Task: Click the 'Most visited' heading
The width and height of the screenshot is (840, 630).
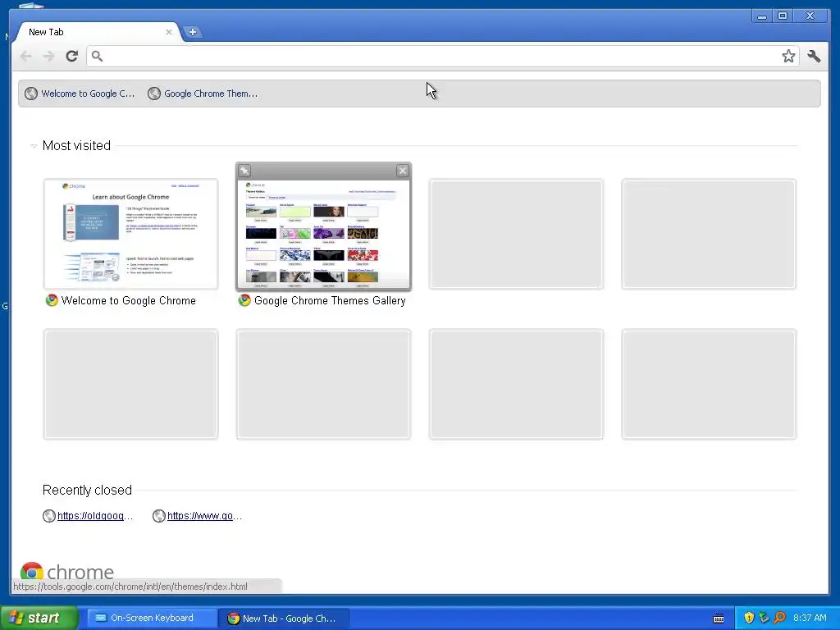Action: coord(76,146)
